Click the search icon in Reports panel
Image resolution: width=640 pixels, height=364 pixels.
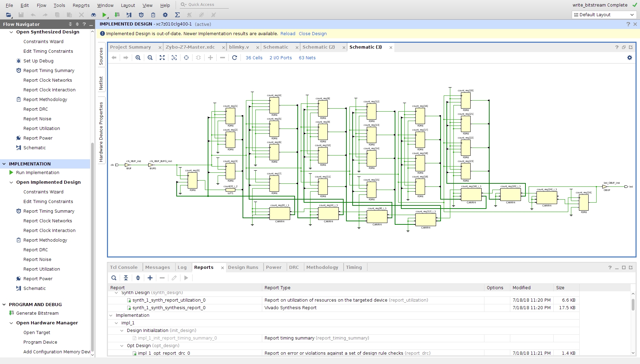coord(114,278)
